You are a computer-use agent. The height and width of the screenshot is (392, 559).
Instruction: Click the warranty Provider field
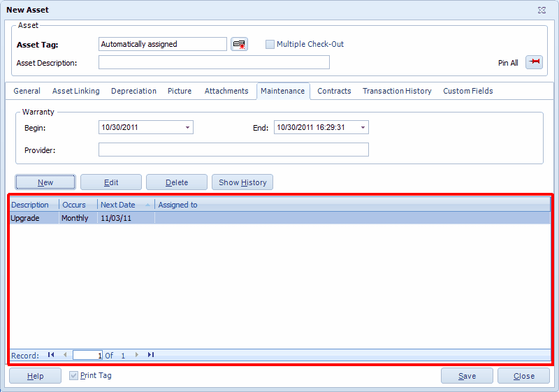pos(233,150)
